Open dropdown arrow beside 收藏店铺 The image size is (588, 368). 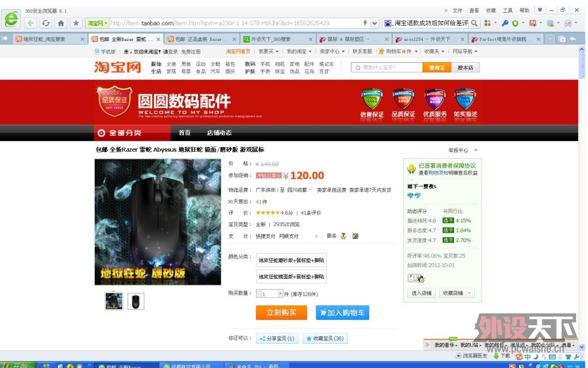tap(470, 293)
